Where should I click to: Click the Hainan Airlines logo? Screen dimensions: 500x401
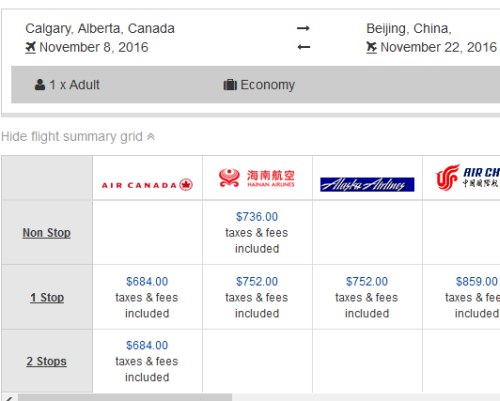(x=257, y=177)
